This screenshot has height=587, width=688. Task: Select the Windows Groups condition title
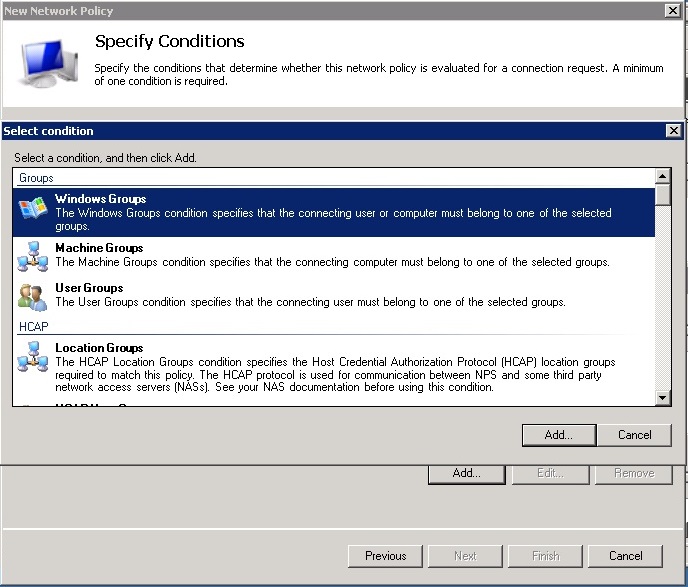coord(100,199)
